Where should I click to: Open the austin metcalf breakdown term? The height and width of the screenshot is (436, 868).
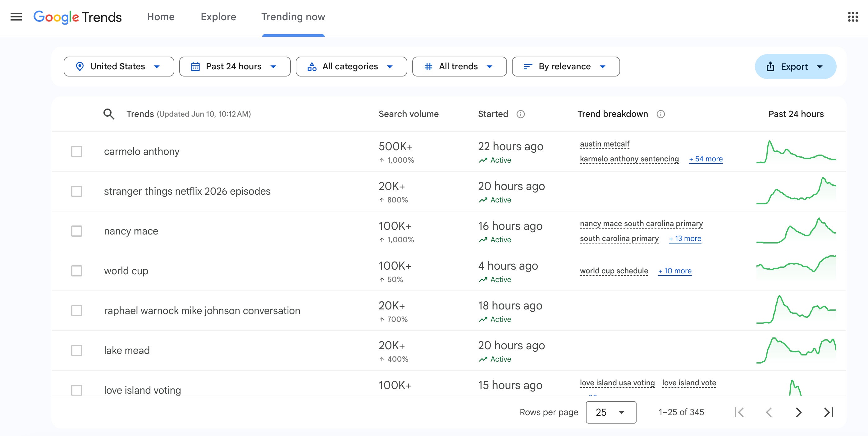click(605, 144)
